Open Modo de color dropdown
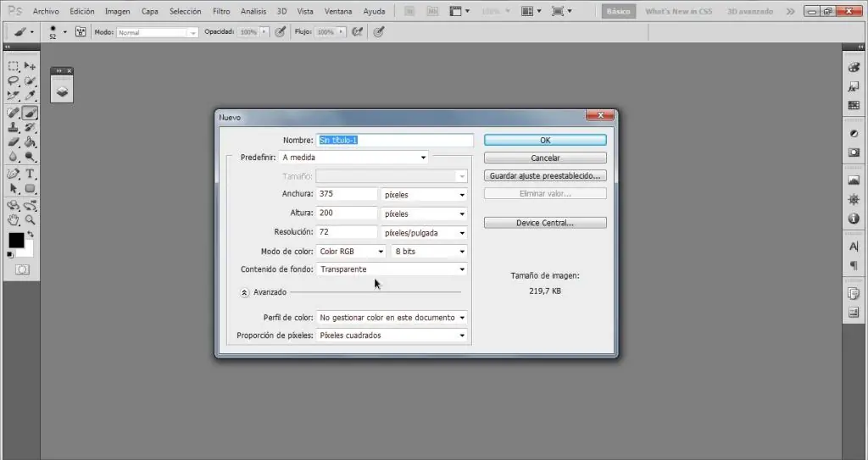The width and height of the screenshot is (868, 460). point(351,252)
